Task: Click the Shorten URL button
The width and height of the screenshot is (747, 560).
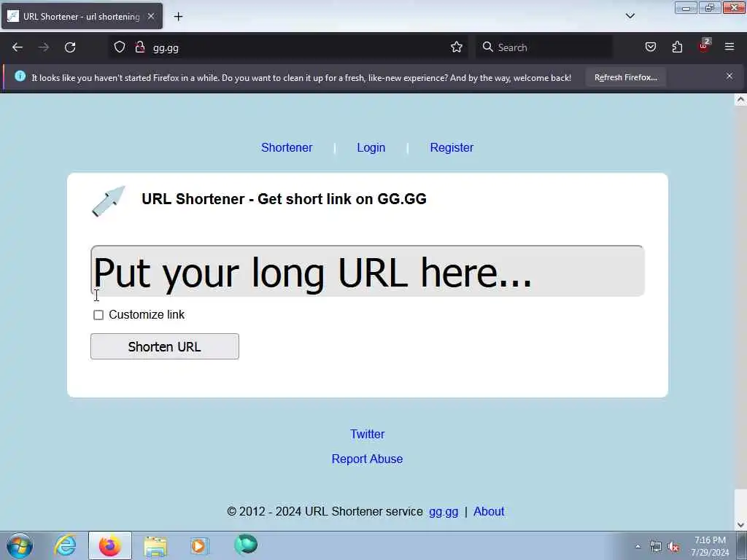Action: [165, 346]
